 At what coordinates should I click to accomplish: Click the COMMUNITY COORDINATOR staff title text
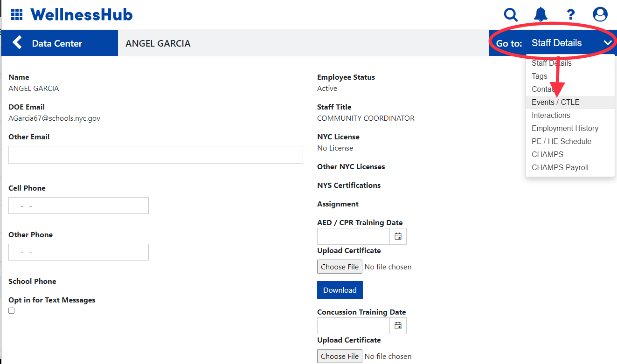(366, 118)
